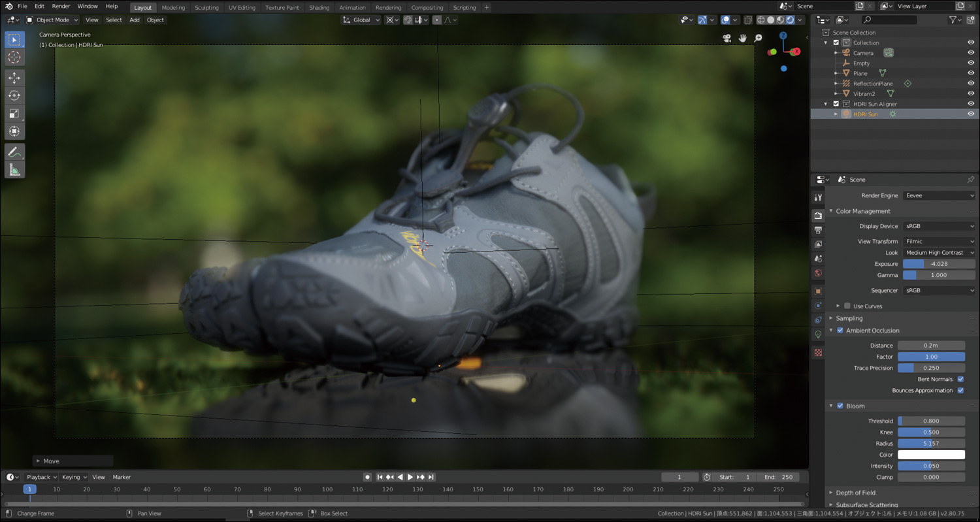Image resolution: width=980 pixels, height=522 pixels.
Task: Open the Global transform orientation dropdown
Action: (x=361, y=20)
